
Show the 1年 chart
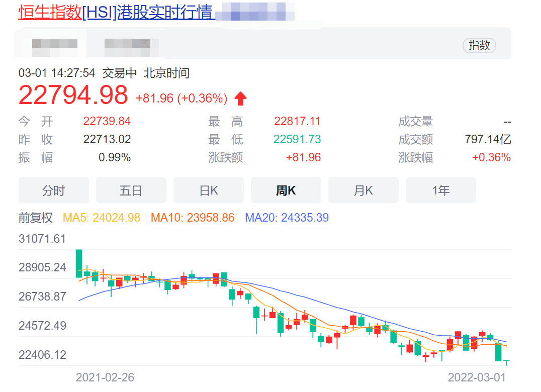click(x=440, y=190)
